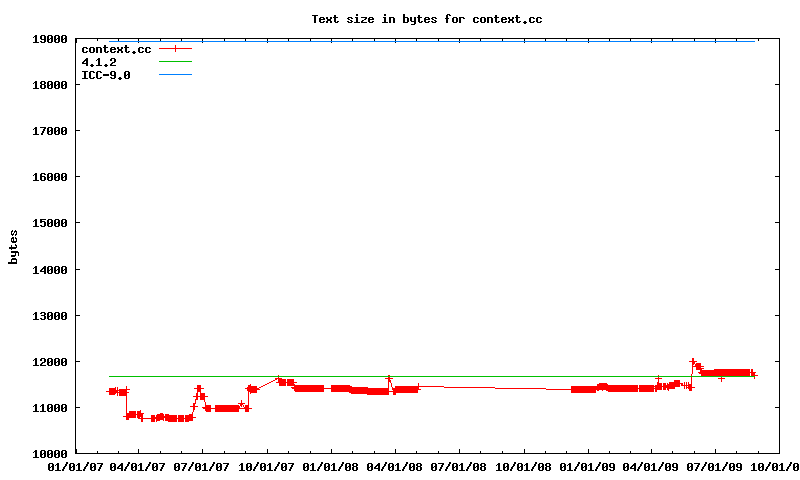Click the red context.cc legend line sample
This screenshot has width=800, height=480.
pos(175,48)
